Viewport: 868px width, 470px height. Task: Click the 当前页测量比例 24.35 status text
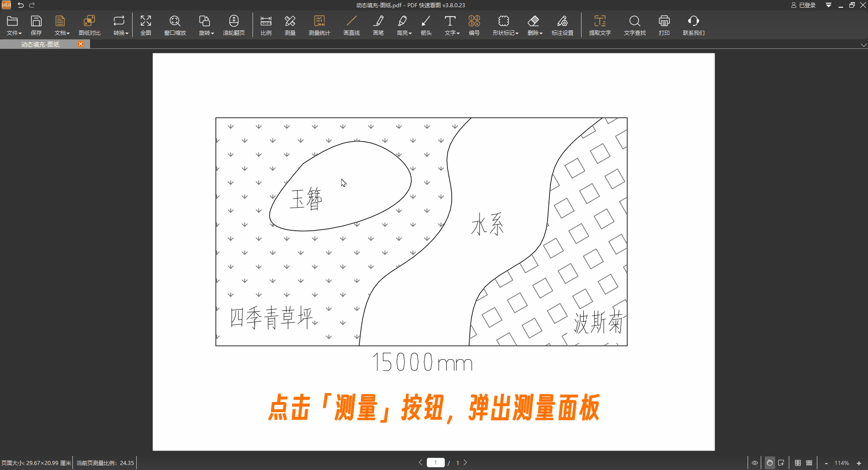105,463
